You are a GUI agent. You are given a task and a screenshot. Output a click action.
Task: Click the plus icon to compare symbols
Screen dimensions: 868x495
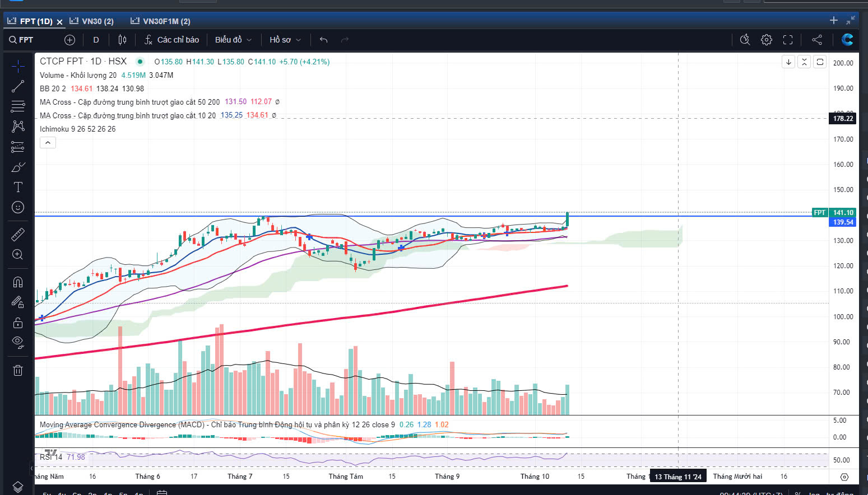pos(69,40)
